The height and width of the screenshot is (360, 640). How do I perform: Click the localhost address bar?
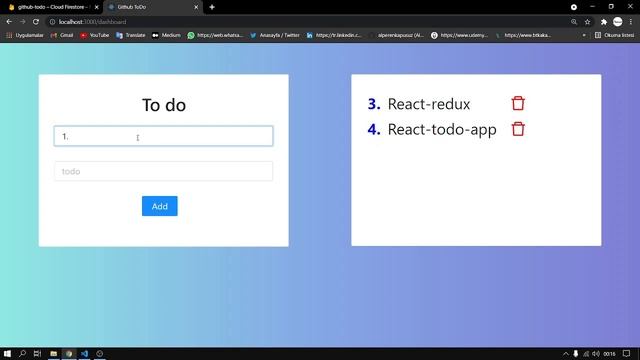pyautogui.click(x=306, y=22)
